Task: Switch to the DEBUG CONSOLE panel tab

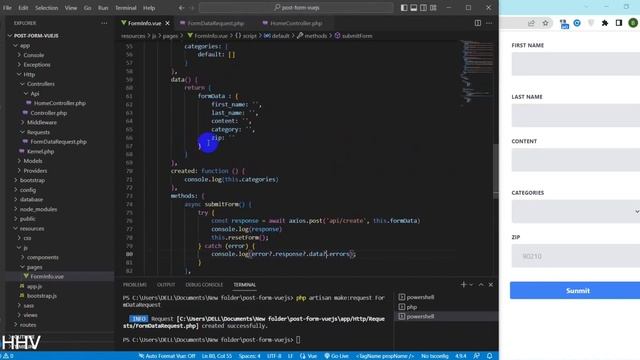Action: click(x=204, y=284)
